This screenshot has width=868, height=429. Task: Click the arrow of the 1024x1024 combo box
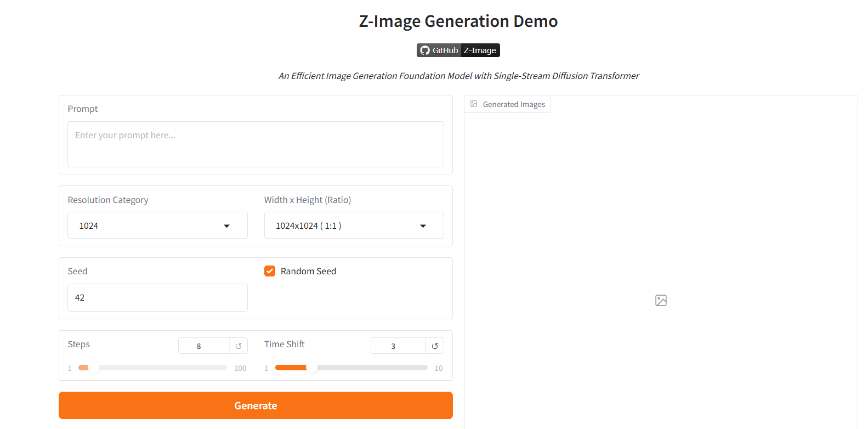[x=423, y=226]
